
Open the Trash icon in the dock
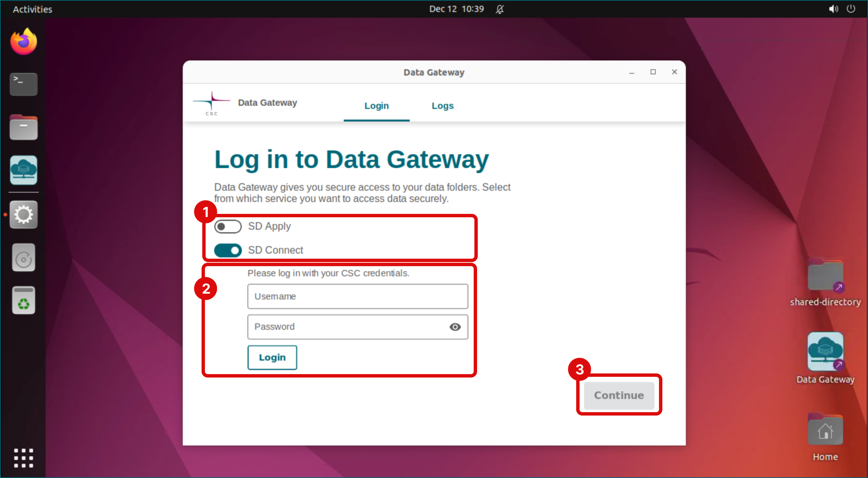pyautogui.click(x=23, y=300)
